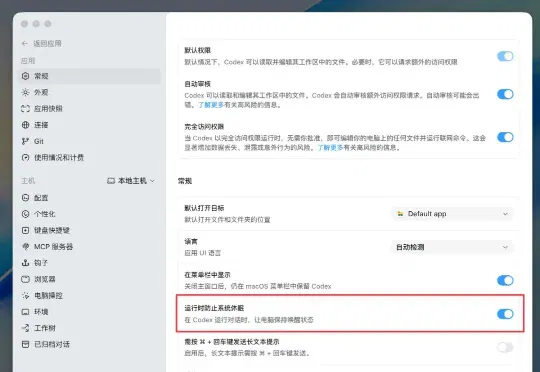
Task: Click the MCP 服务器 icon
Action: [25, 247]
